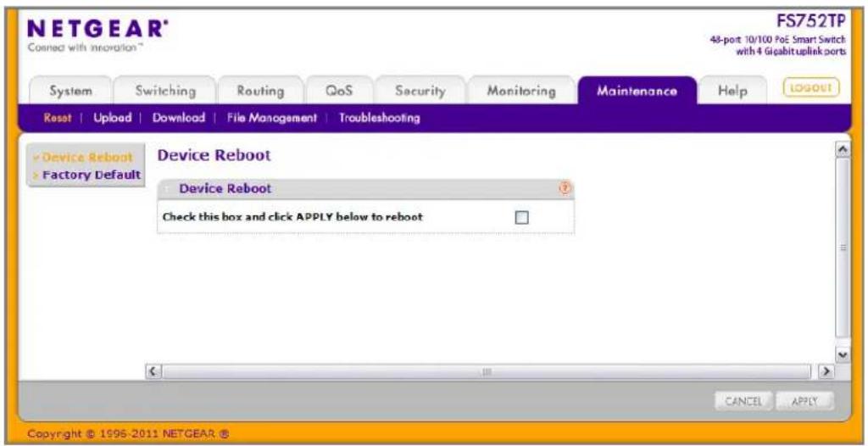
Task: Check the reboot confirmation checkbox
Action: tap(521, 218)
